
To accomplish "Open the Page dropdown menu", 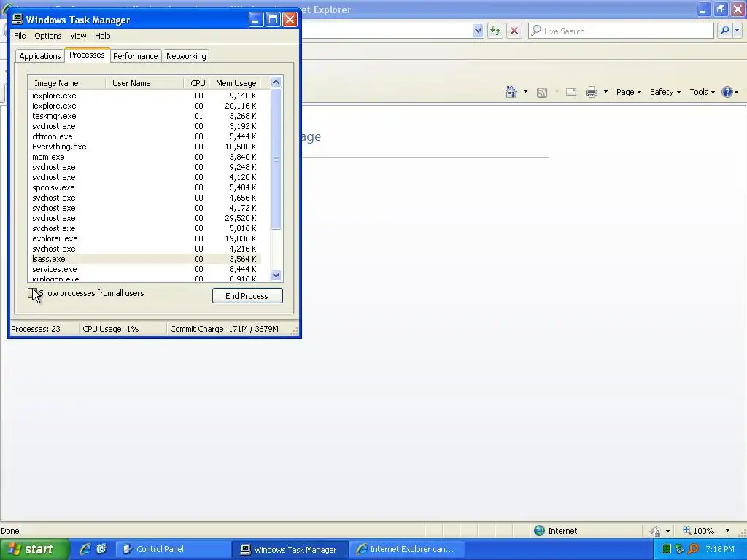I will pos(628,92).
